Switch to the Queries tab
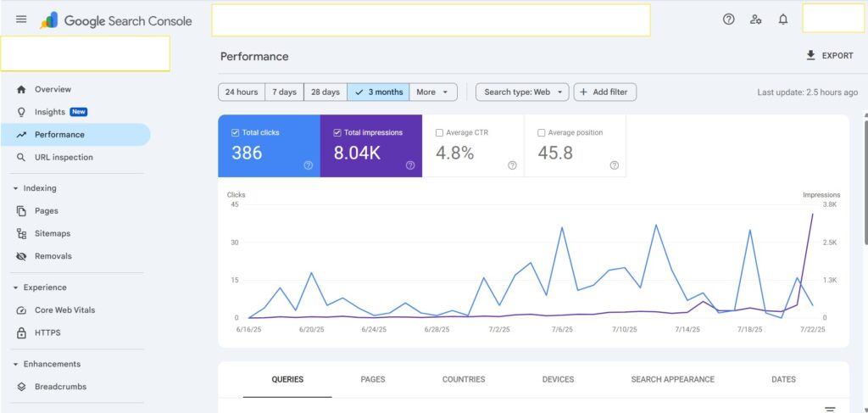Viewport: 868px width, 413px height. point(287,380)
